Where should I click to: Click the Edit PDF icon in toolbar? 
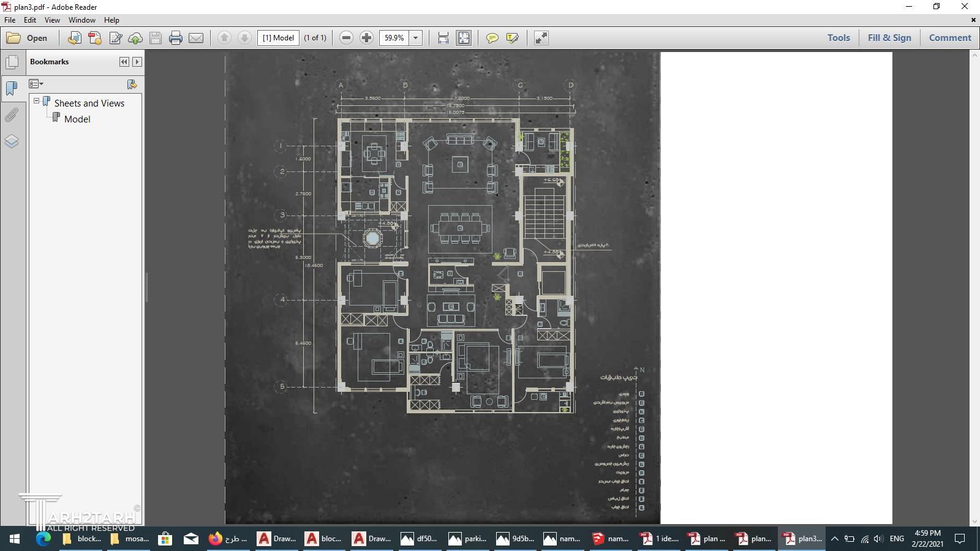[x=115, y=38]
